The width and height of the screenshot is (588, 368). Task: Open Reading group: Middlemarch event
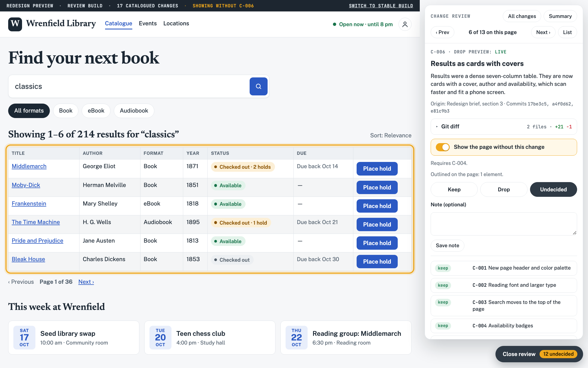tap(346, 338)
